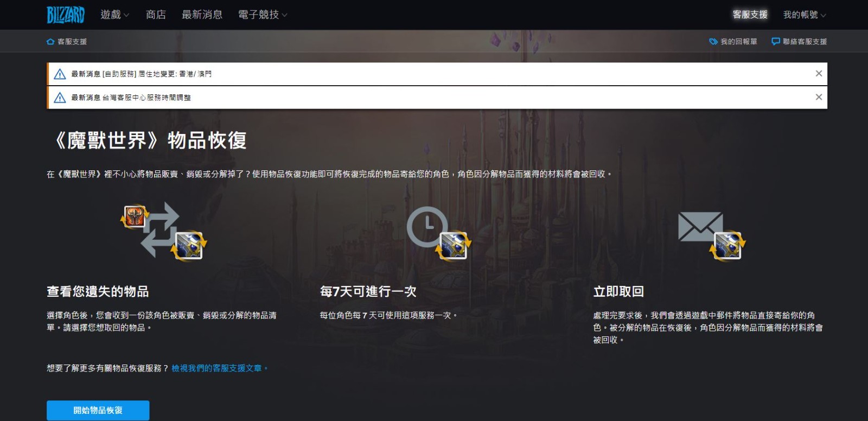Click the home icon beside 客服支援 breadcrumb

(50, 42)
